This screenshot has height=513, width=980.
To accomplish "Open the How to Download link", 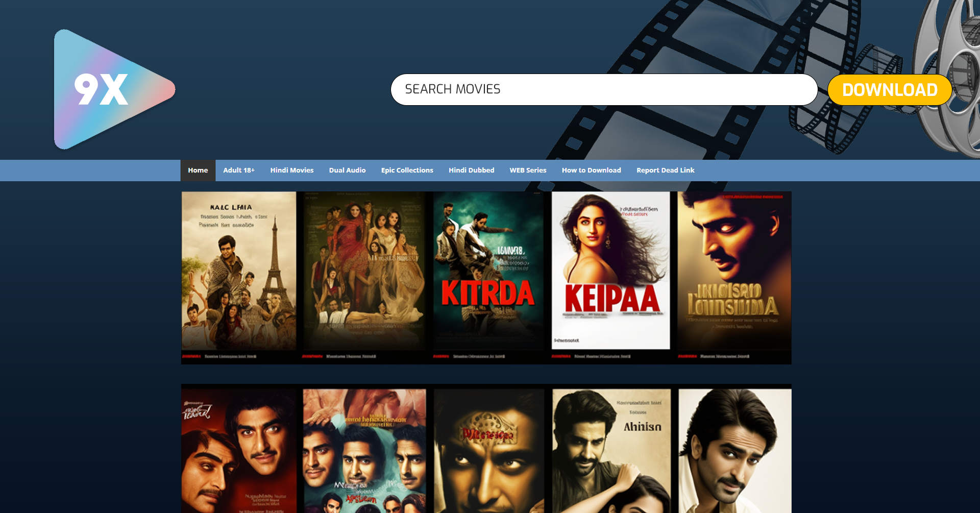I will (592, 170).
